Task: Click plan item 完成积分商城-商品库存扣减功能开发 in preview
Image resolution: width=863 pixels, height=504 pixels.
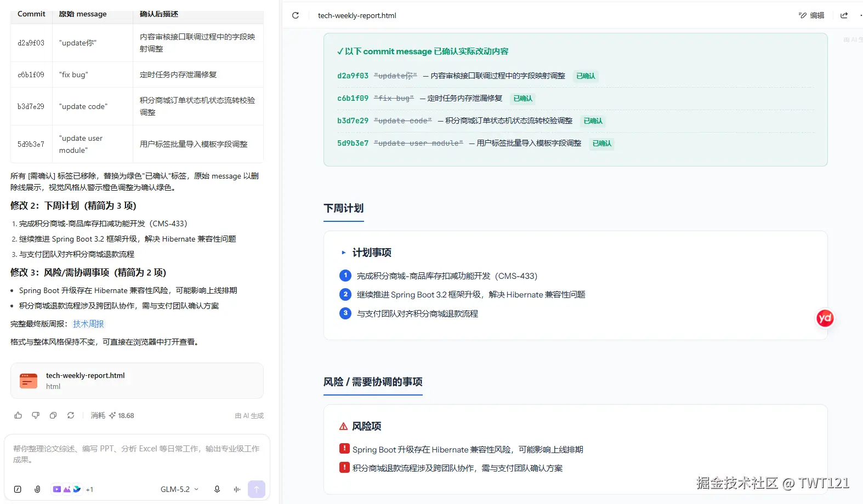Action: (447, 276)
